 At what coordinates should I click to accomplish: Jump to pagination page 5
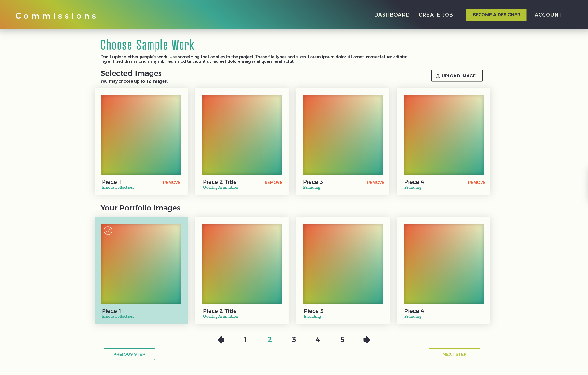pyautogui.click(x=342, y=340)
